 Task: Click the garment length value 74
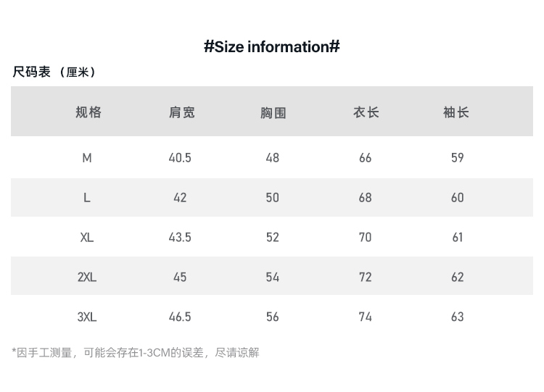[366, 317]
